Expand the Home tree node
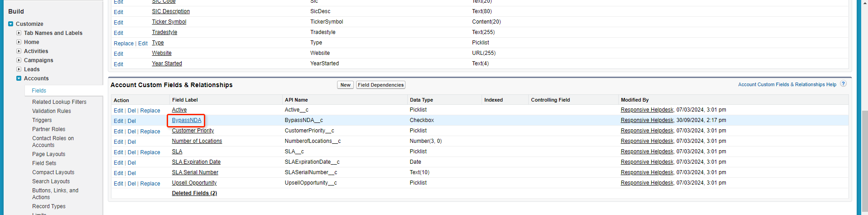The height and width of the screenshot is (215, 868). point(19,42)
